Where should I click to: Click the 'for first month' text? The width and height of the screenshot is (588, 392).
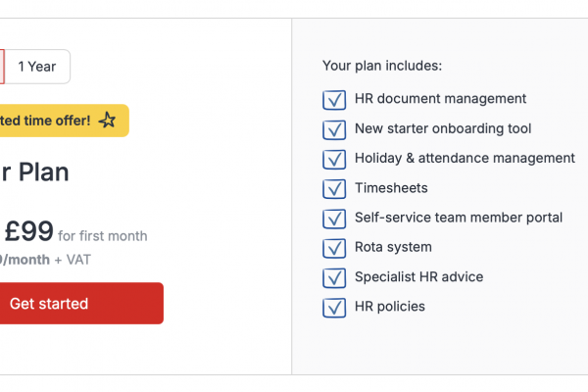pos(103,236)
